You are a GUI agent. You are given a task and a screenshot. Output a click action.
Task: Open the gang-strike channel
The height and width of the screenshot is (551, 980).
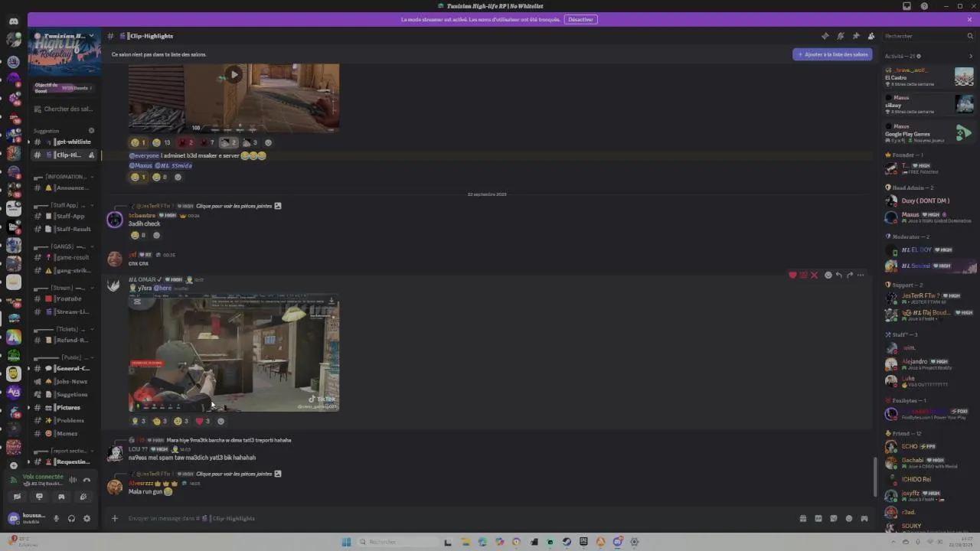pos(64,270)
